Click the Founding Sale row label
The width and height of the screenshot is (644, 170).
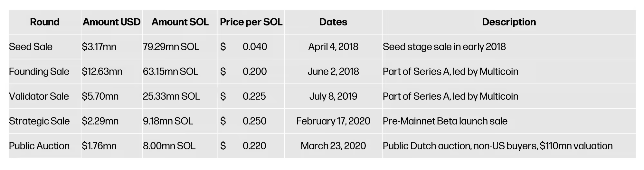[x=39, y=71]
